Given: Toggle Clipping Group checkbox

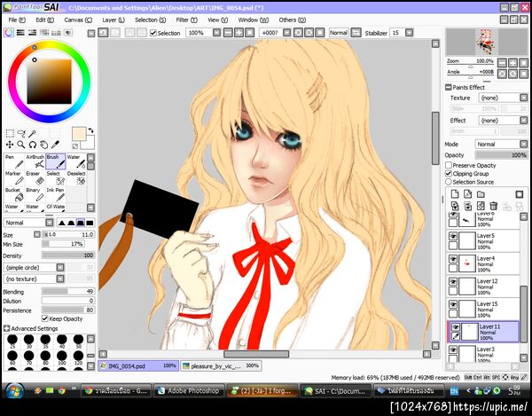Looking at the screenshot, I should coord(449,173).
